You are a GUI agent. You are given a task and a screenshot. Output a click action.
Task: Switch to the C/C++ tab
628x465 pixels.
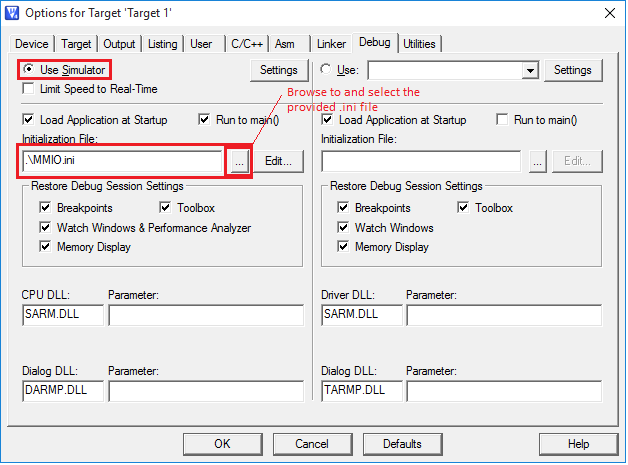pos(247,44)
